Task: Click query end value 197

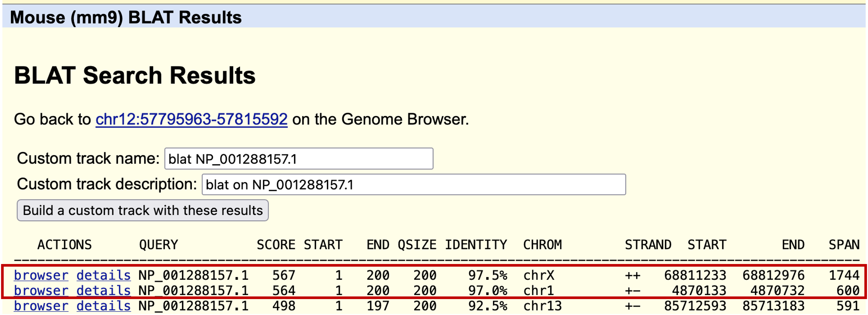Action: click(378, 306)
